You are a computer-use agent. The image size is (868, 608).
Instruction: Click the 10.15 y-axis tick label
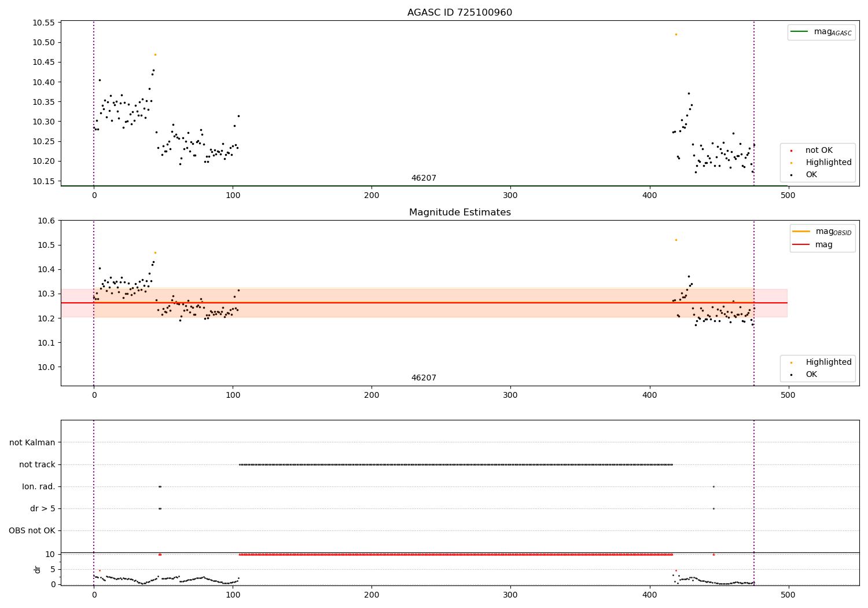pos(43,181)
